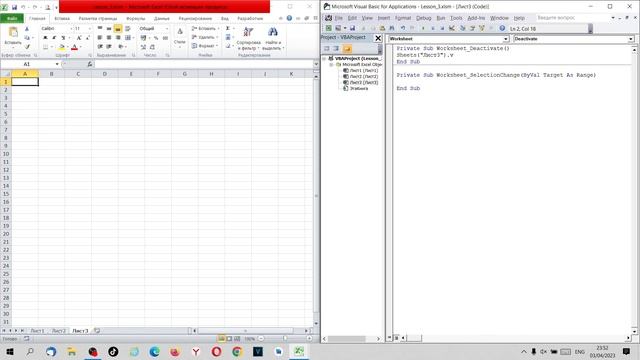Screen dimensions: 640x360
Task: Open the Стили styles gallery
Action: coord(180,37)
